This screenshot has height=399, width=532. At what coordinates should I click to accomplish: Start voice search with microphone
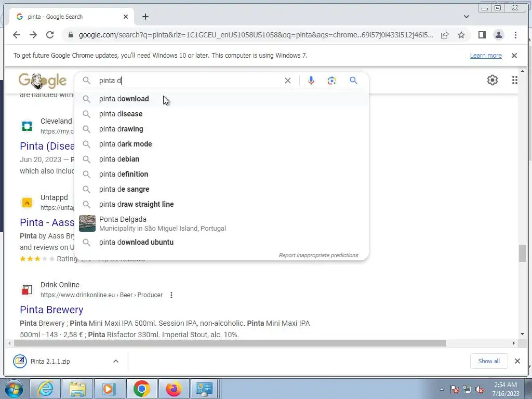(311, 81)
